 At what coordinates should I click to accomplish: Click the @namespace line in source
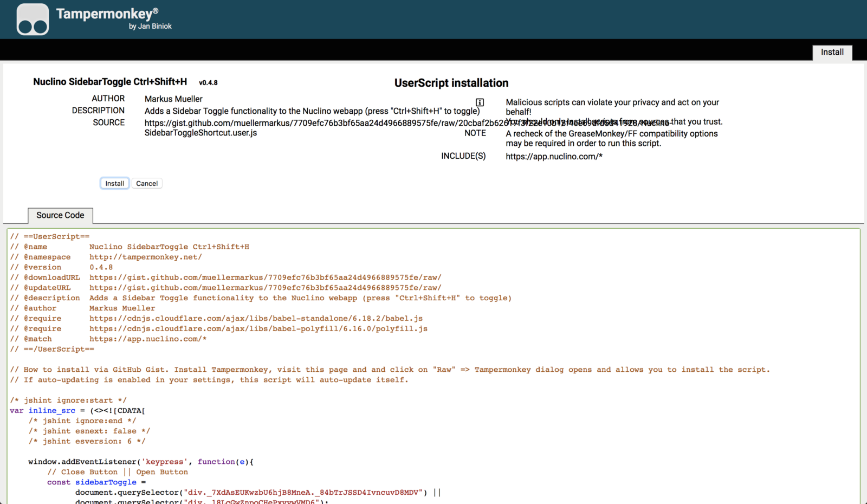pos(106,257)
